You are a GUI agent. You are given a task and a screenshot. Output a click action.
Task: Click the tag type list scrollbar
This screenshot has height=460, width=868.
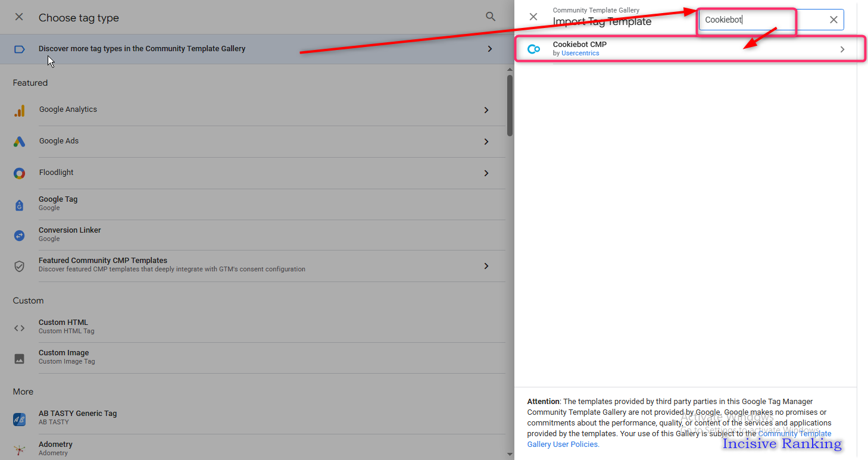click(510, 105)
